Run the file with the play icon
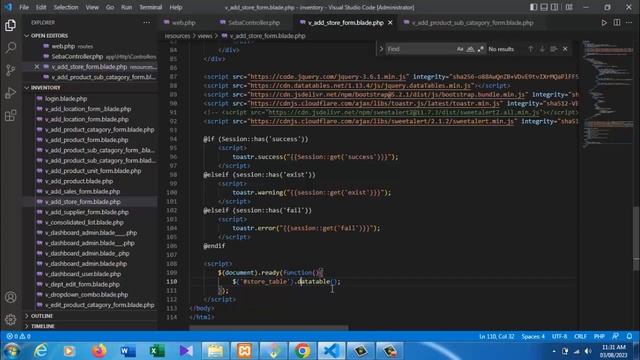Image resolution: width=640 pixels, height=360 pixels. (604, 23)
